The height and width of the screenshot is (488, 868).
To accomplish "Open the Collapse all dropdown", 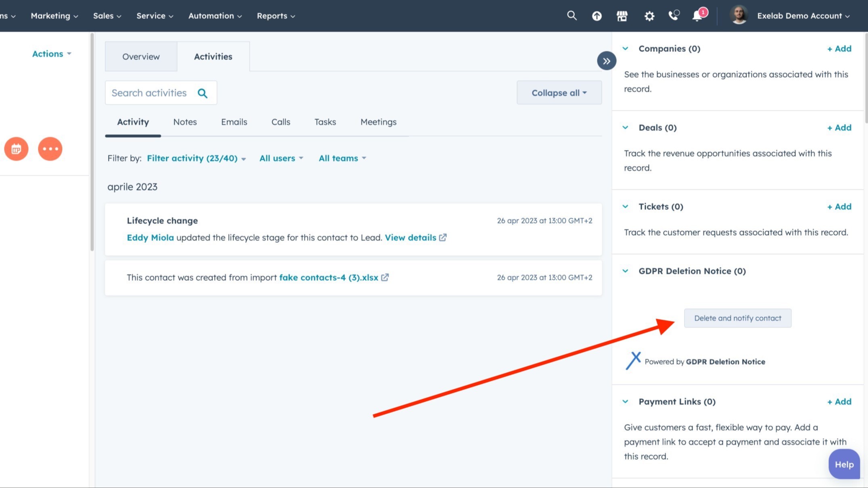I will point(559,93).
